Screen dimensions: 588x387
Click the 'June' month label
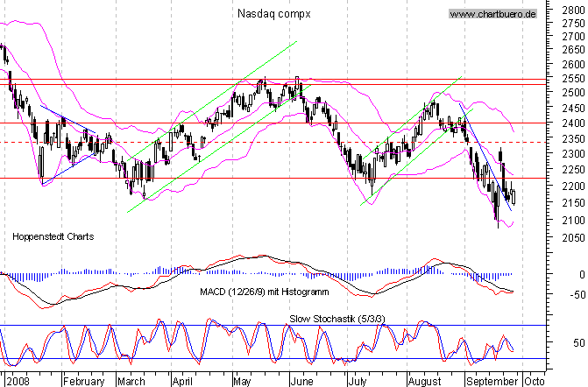(301, 381)
